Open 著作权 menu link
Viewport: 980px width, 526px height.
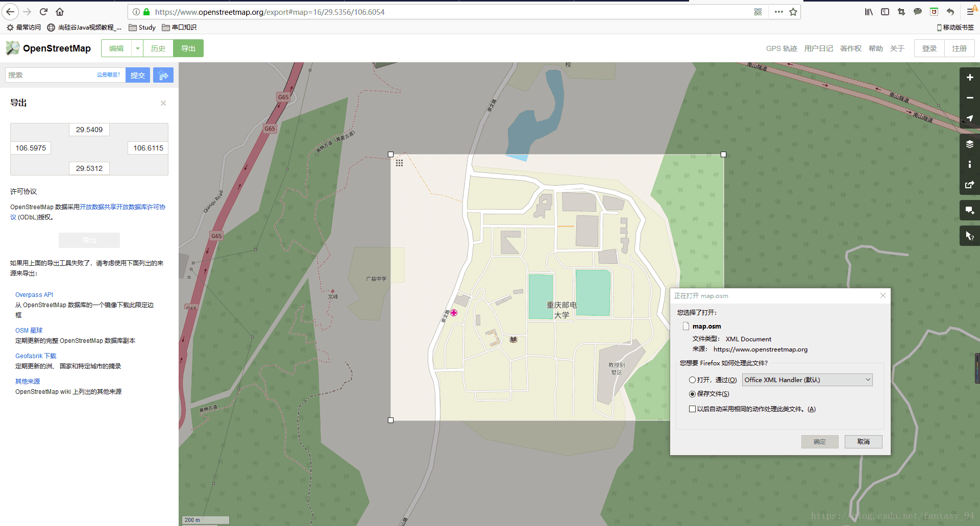(x=851, y=48)
